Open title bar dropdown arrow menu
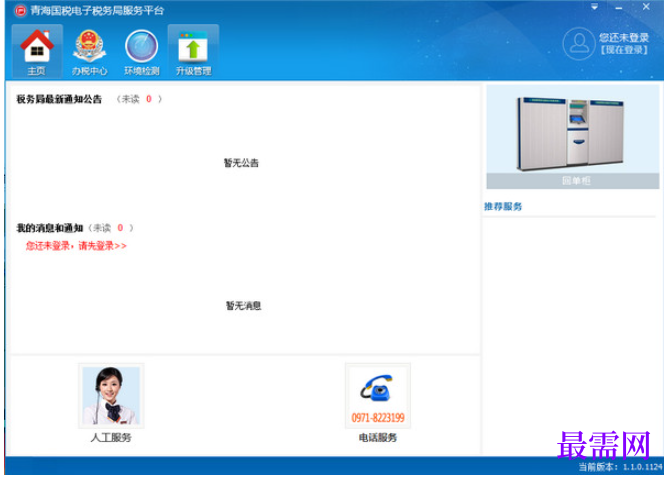This screenshot has height=477, width=669. 594,7
